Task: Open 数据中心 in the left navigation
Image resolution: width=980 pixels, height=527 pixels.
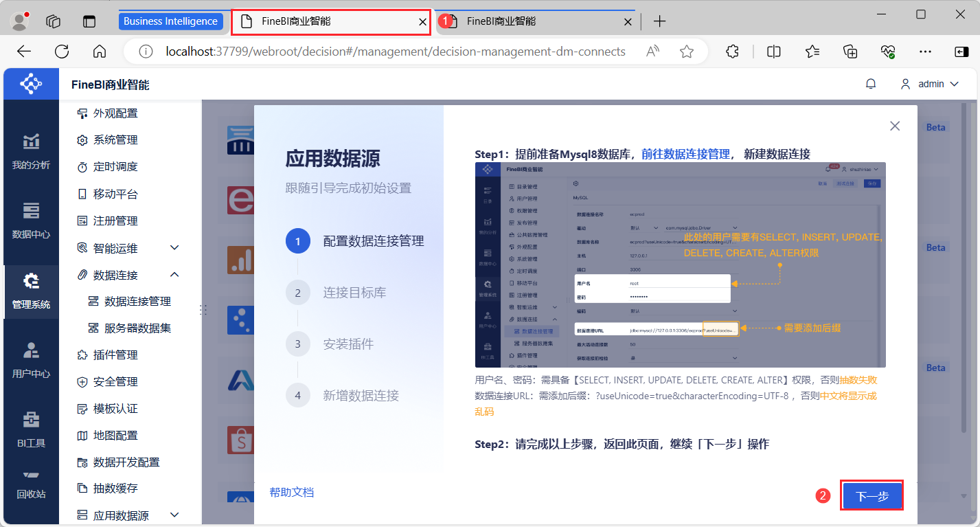Action: [31, 221]
